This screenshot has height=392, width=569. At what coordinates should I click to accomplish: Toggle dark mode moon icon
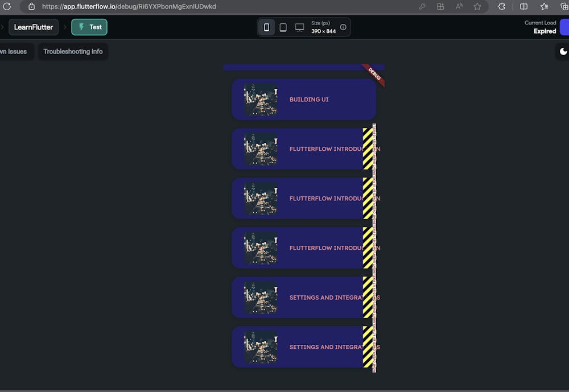point(563,52)
